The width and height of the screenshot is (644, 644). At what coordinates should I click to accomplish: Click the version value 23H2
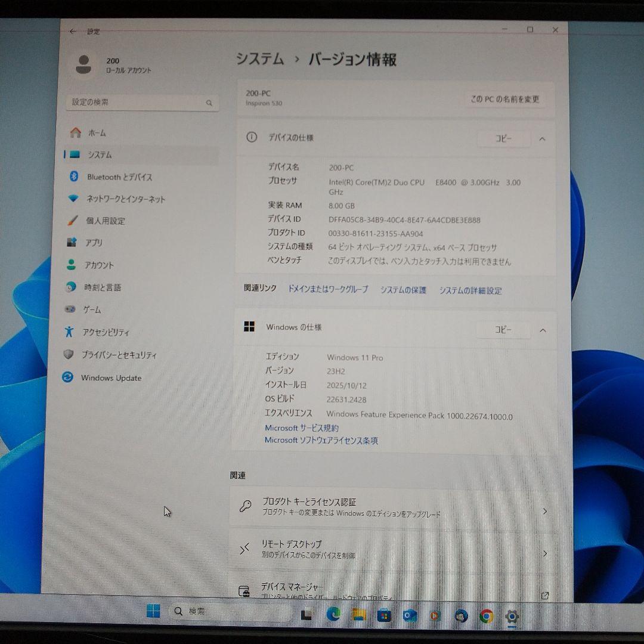pos(336,371)
